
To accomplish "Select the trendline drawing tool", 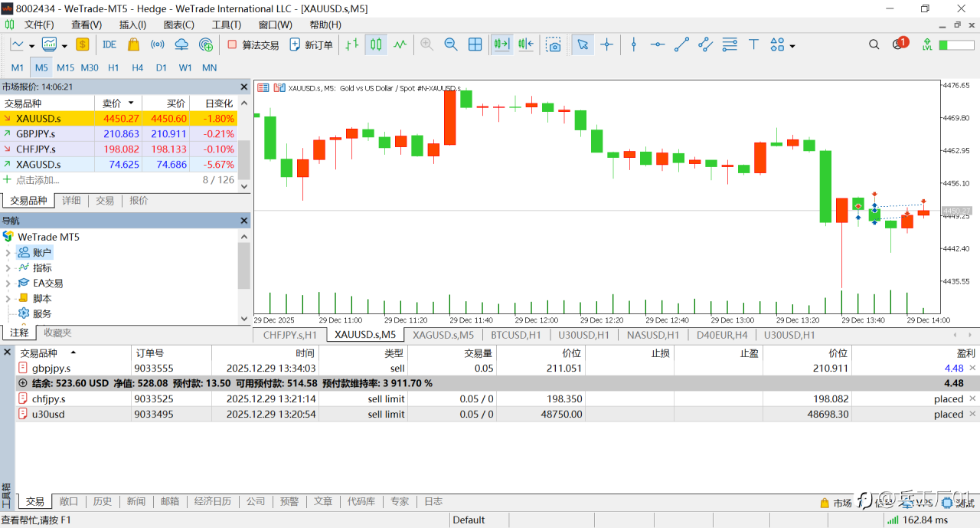I will pos(681,44).
